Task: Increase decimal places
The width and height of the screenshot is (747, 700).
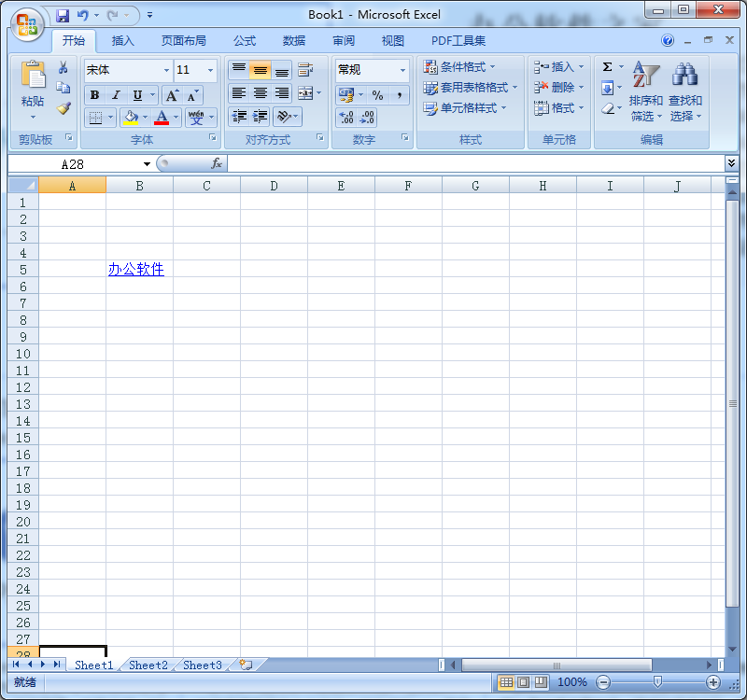Action: tap(346, 118)
